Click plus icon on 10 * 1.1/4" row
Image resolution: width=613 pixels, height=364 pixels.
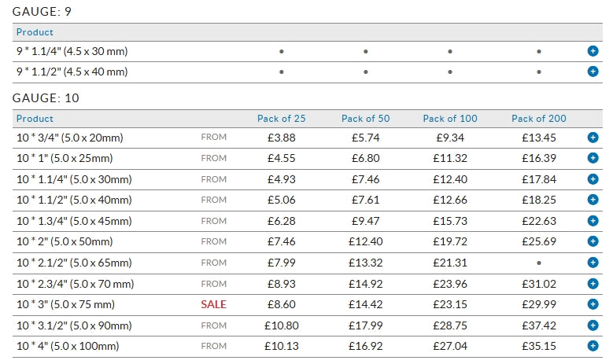click(x=593, y=179)
